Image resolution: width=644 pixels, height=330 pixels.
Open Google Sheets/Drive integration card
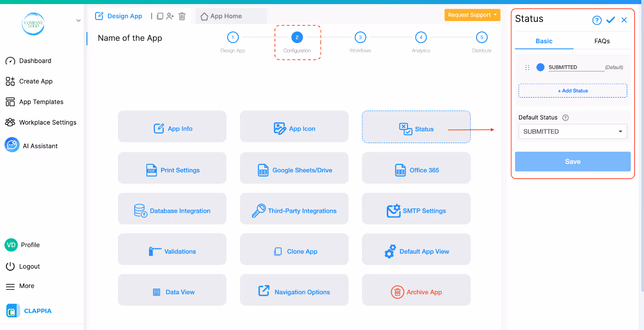coord(294,168)
